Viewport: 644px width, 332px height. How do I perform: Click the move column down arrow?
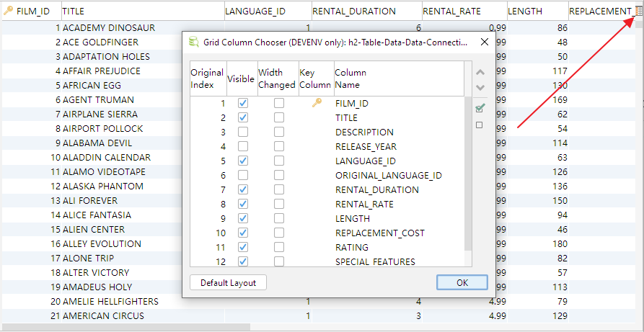pos(480,89)
